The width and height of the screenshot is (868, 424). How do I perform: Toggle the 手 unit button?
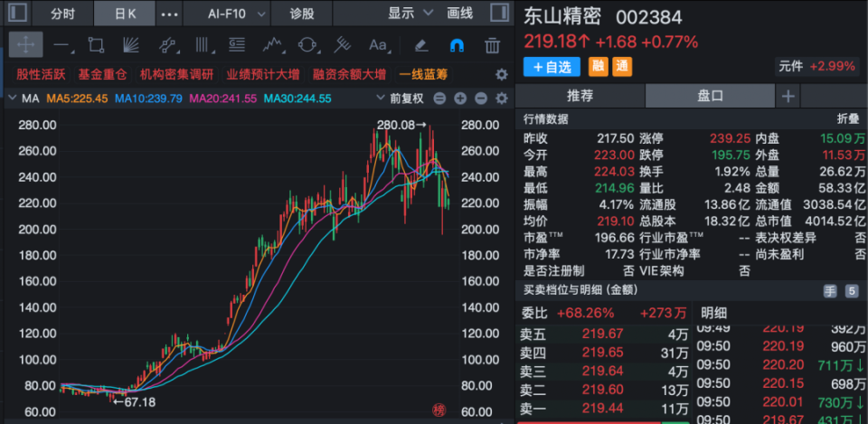829,290
